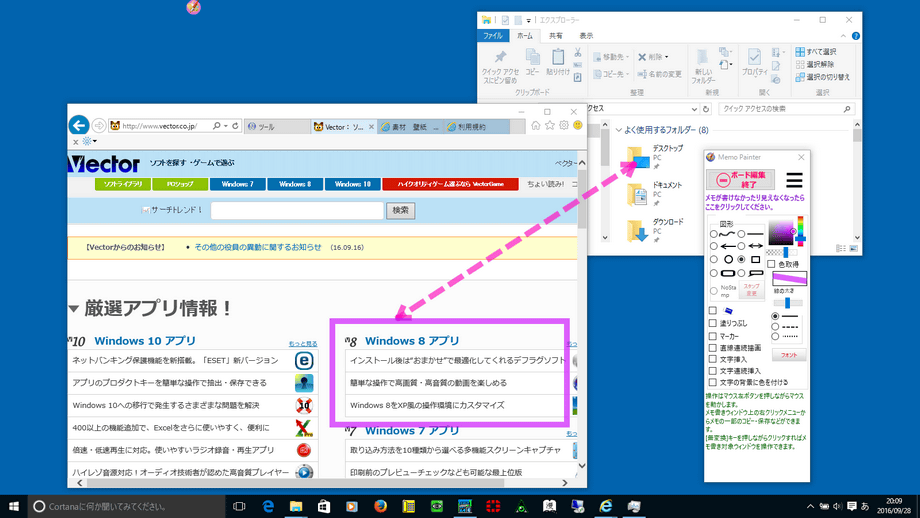Select the ダウンロード folder in Explorer
The width and height of the screenshot is (920, 518).
pyautogui.click(x=655, y=231)
